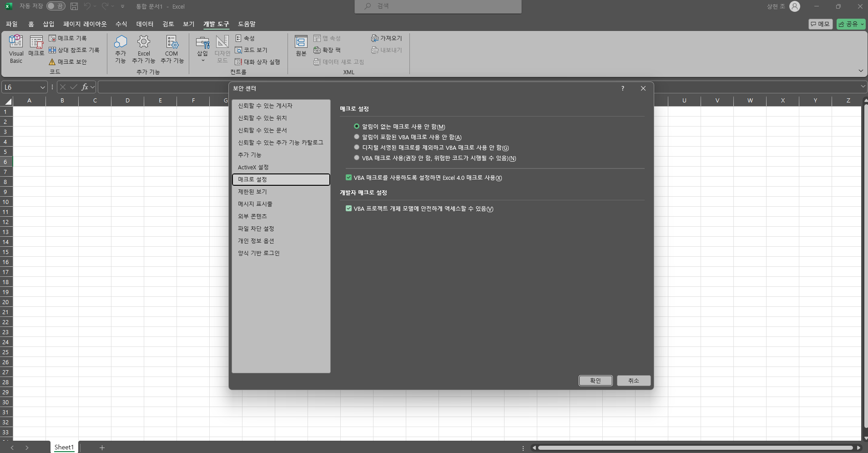The width and height of the screenshot is (868, 453).
Task: Click the Excel app icon
Action: click(x=9, y=6)
